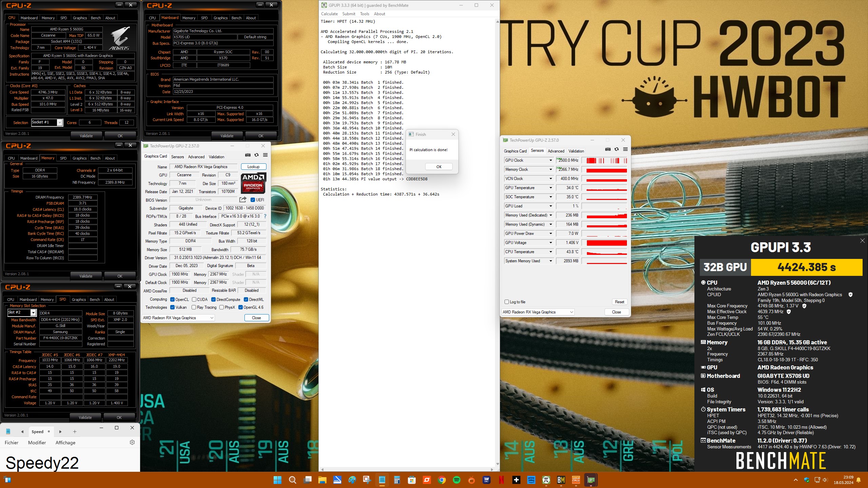Switch to Advanced tab in GPU-Z Sensors window
868x488 pixels.
(x=556, y=151)
